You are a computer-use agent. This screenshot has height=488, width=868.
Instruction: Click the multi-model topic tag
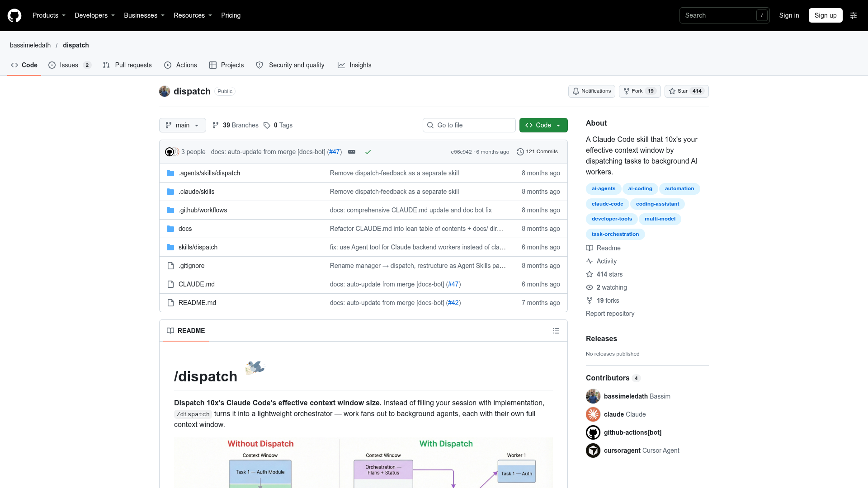[x=660, y=219]
